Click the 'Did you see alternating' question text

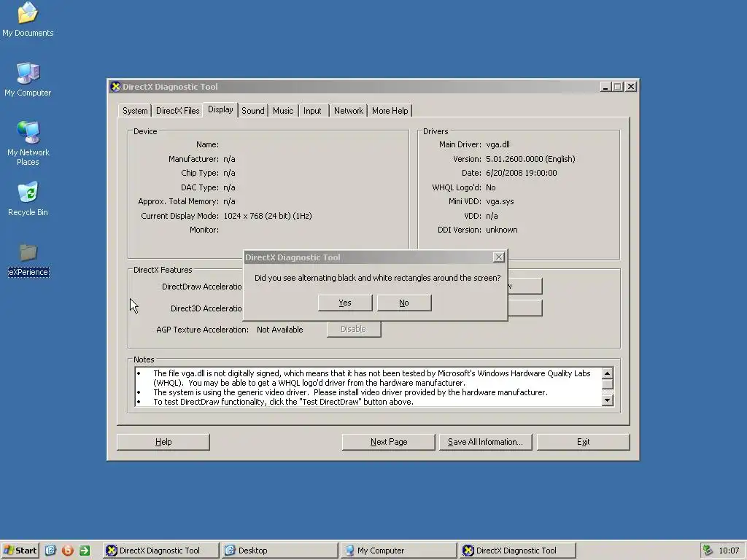(x=377, y=278)
